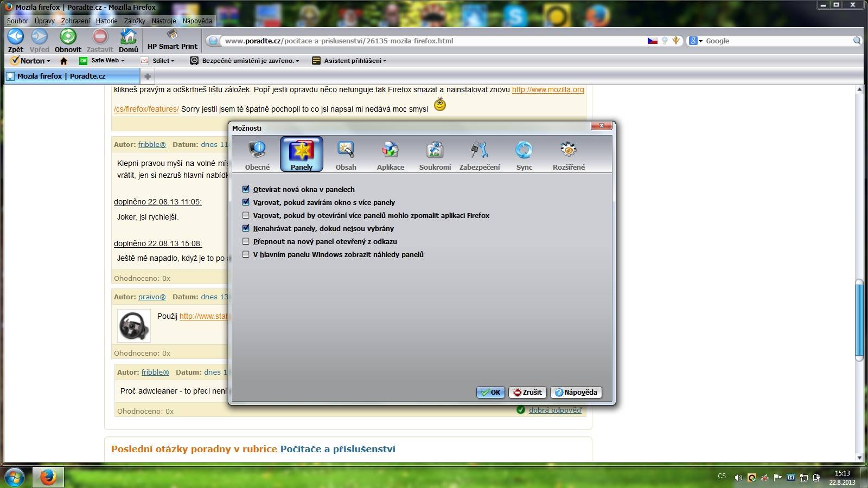Select the Mozila firefox | Poradte.cz tab

(x=72, y=76)
